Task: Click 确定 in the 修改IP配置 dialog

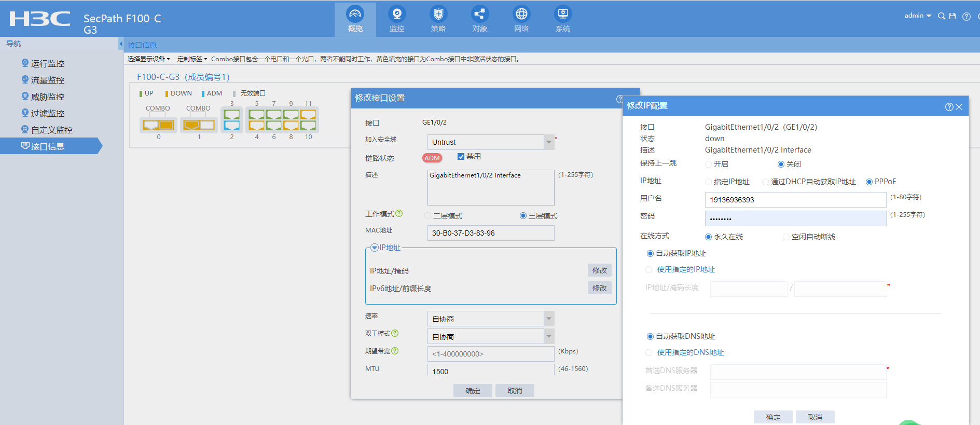Action: coord(773,417)
